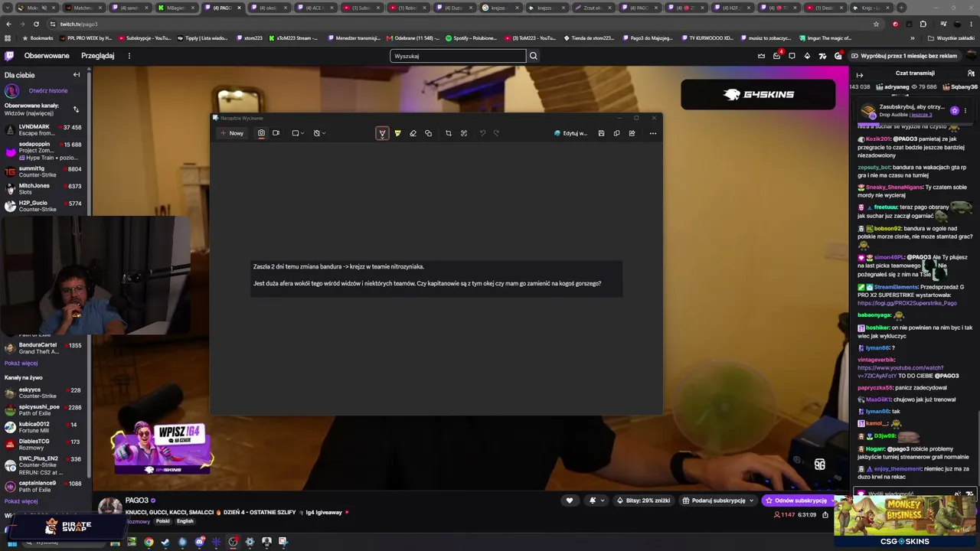Click Bitsy: 29% zniżki button
The image size is (980, 551).
[x=643, y=500]
